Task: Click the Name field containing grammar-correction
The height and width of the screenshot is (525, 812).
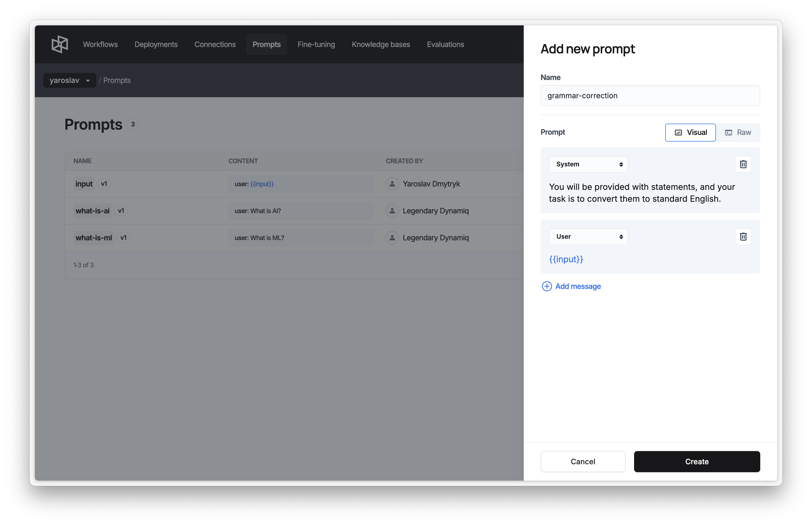Action: (x=650, y=96)
